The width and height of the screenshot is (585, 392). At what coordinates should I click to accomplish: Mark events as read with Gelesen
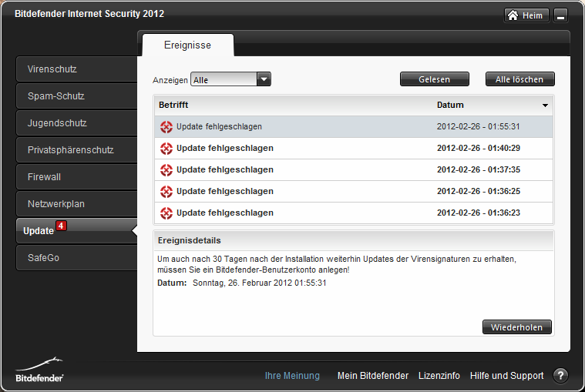(x=434, y=79)
